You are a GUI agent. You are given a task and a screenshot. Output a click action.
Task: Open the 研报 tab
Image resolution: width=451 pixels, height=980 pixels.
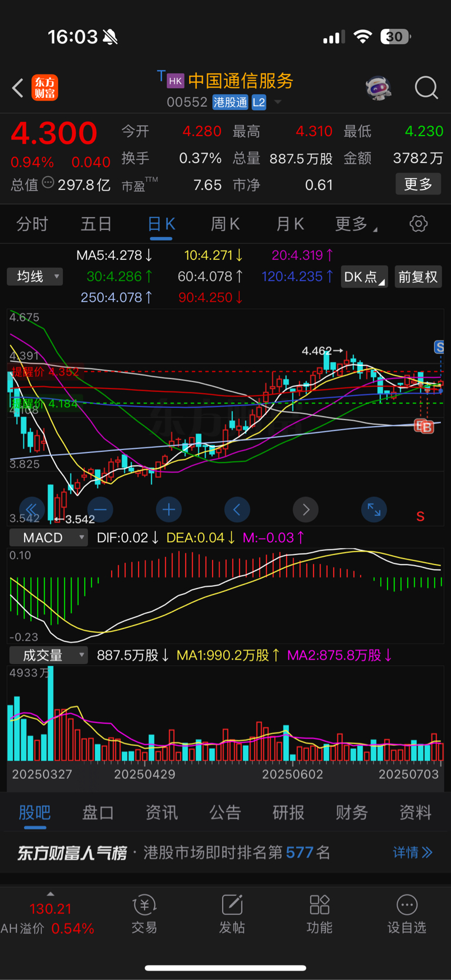click(288, 812)
